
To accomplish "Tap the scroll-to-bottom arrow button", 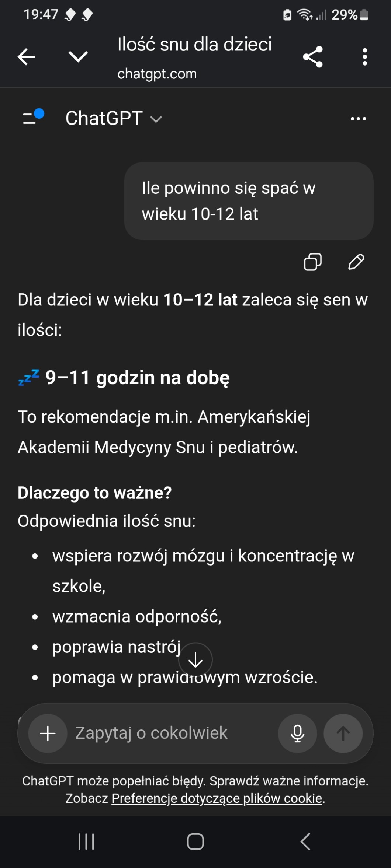I will [x=195, y=659].
